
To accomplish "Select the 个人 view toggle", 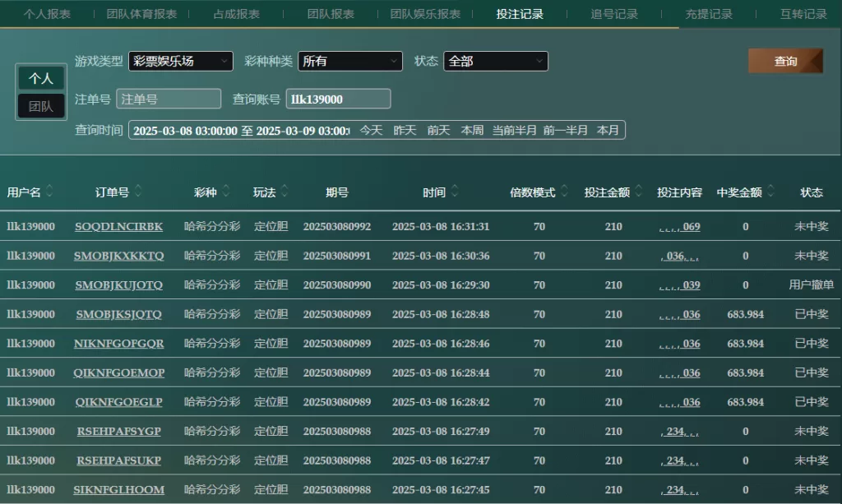I will click(x=41, y=78).
